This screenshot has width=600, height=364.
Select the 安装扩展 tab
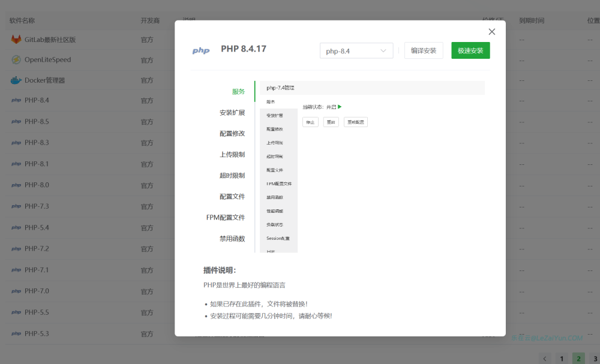tap(232, 112)
